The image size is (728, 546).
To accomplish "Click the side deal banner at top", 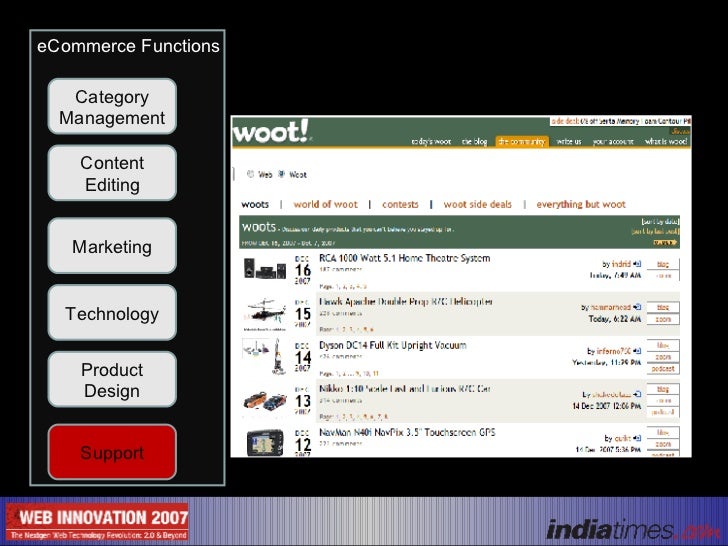I will pos(621,121).
